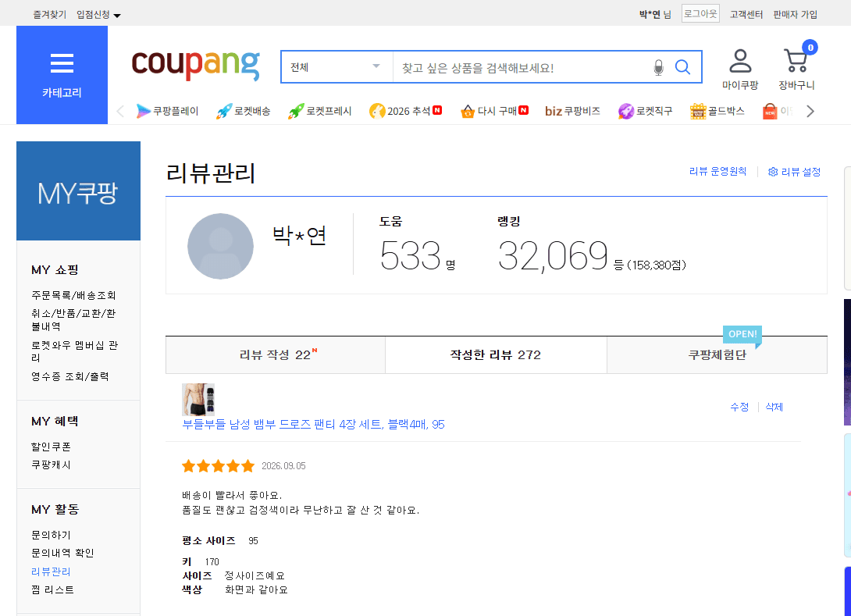Open 로켓프레시 shortcut
The image size is (851, 616).
319,112
